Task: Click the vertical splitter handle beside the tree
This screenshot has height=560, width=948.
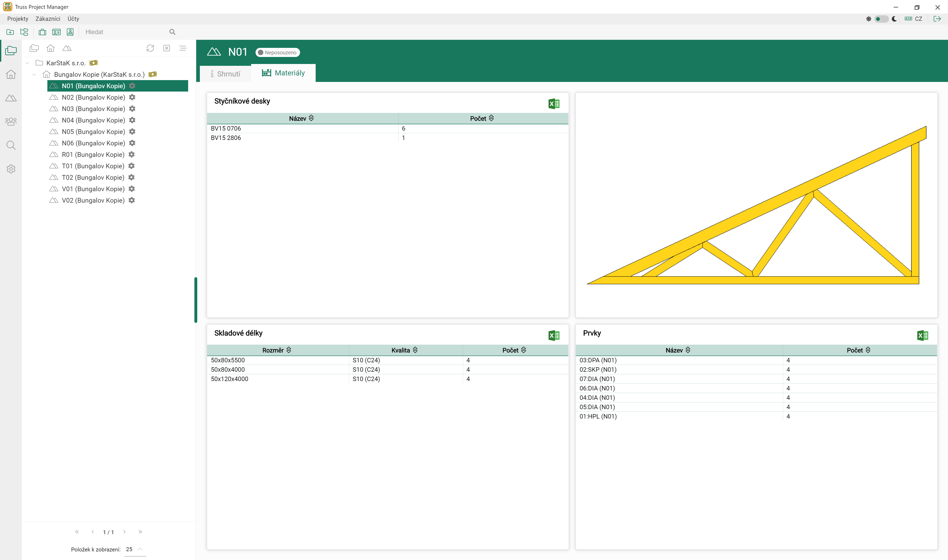Action: pyautogui.click(x=196, y=300)
